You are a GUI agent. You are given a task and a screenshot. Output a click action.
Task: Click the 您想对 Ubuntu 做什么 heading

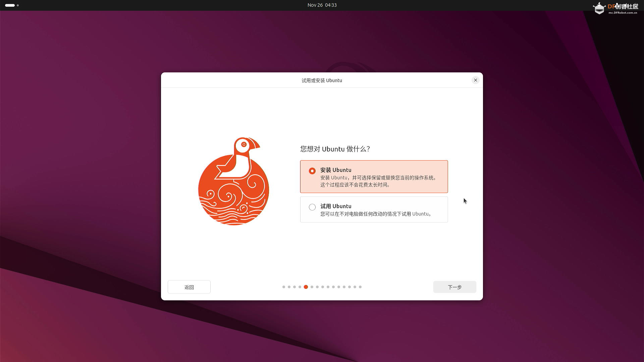point(335,149)
